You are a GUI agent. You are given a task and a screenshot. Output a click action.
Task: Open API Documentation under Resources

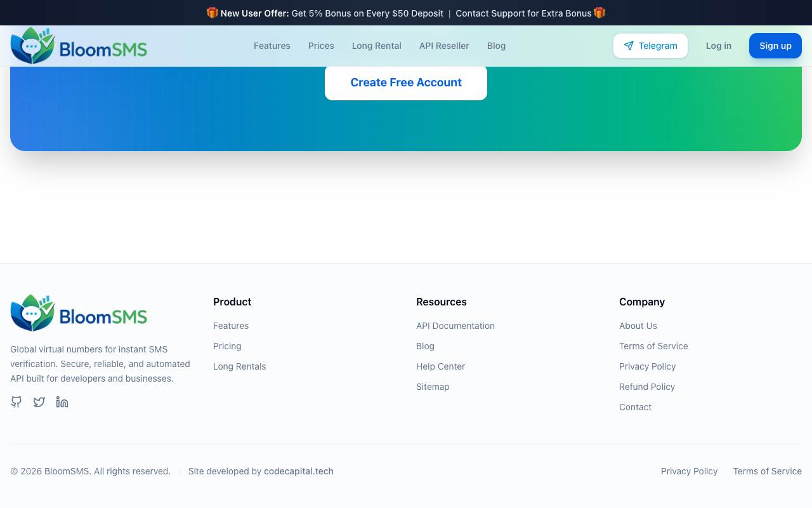tap(455, 326)
